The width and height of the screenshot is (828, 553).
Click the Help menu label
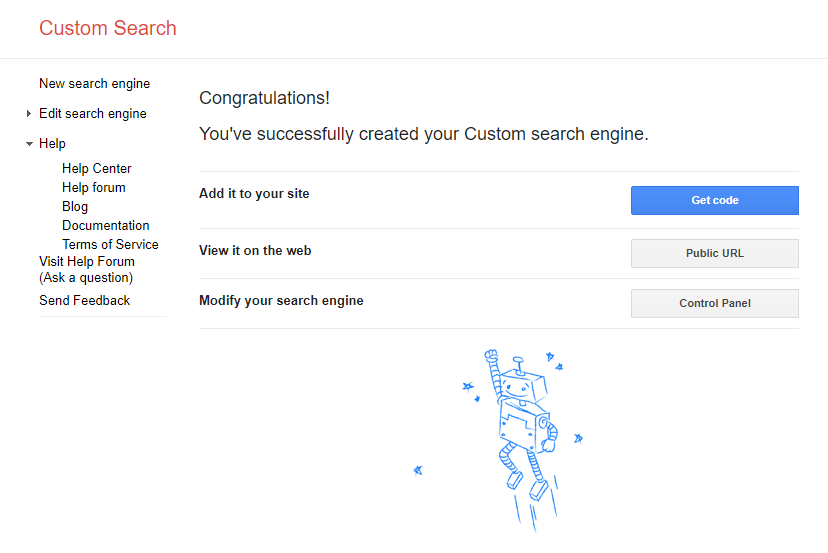52,144
